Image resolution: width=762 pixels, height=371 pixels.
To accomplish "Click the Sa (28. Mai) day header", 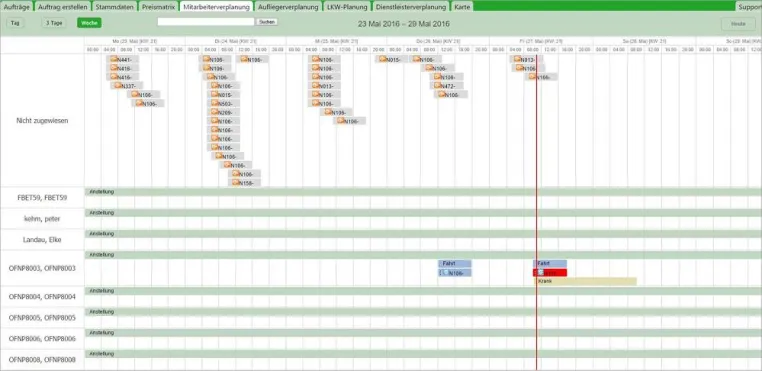I will [x=643, y=41].
